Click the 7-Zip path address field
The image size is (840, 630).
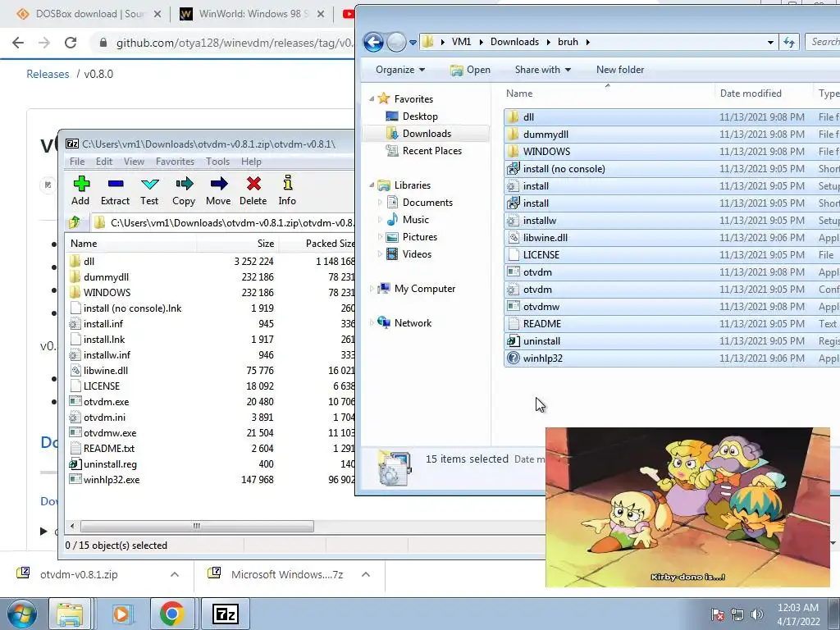coord(222,222)
